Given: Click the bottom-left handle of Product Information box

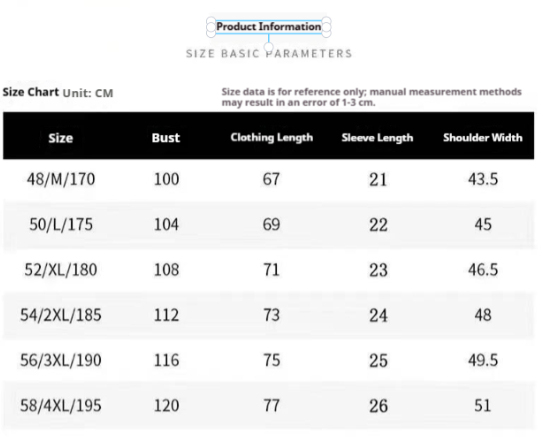Looking at the screenshot, I should point(211,33).
